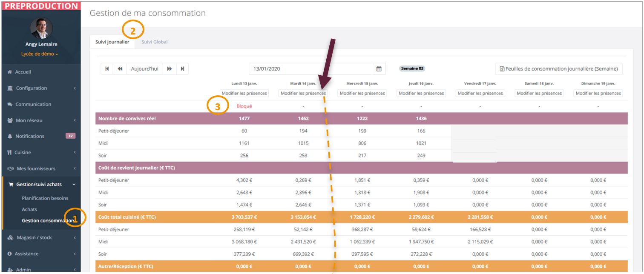644x274 pixels.
Task: Expand the Cuisine menu chevron
Action: point(75,152)
